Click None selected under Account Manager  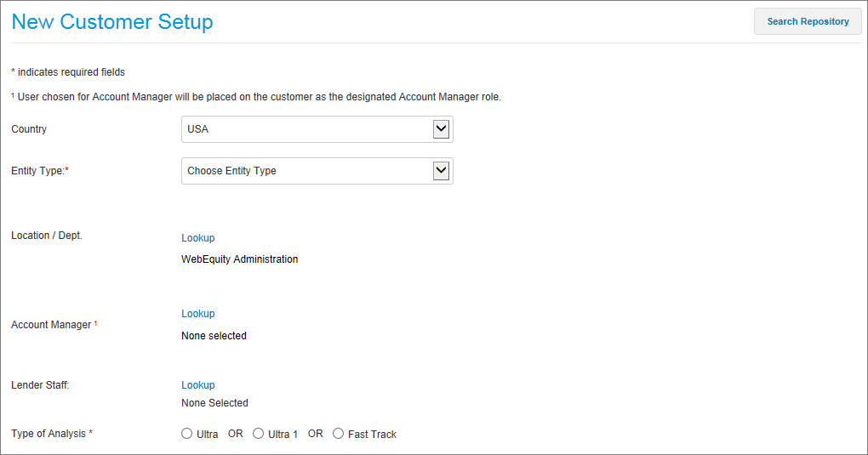[214, 336]
